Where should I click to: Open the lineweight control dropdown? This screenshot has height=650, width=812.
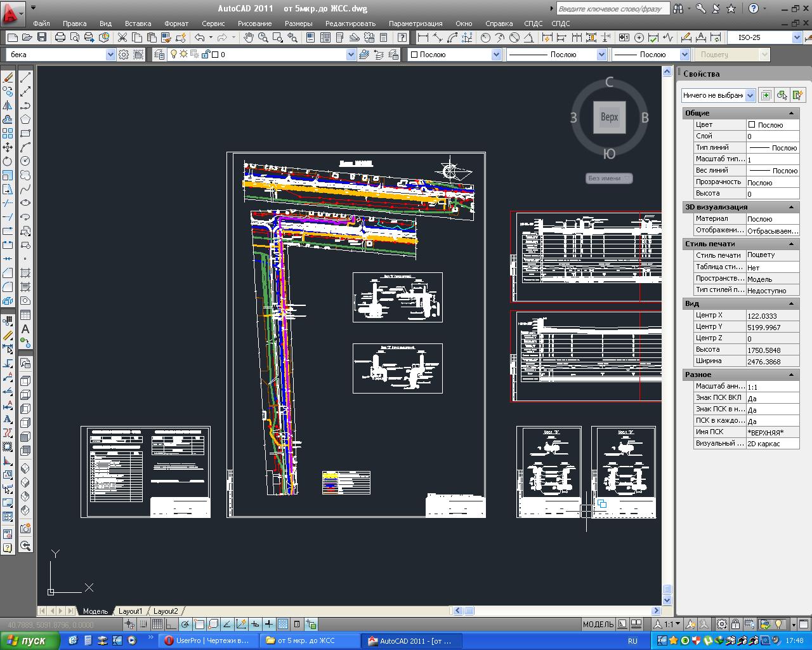pos(651,55)
